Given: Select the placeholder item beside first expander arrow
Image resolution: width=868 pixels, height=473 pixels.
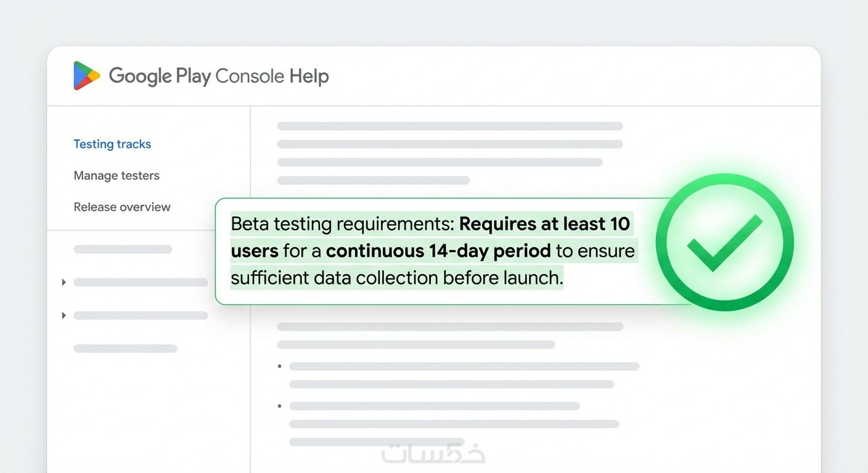Looking at the screenshot, I should click(x=141, y=283).
